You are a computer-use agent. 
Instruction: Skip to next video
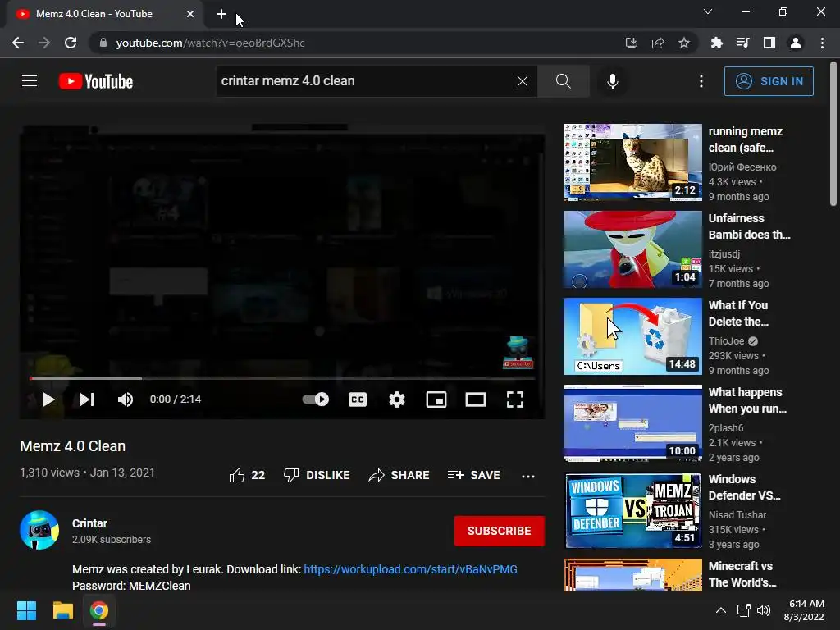pyautogui.click(x=87, y=399)
